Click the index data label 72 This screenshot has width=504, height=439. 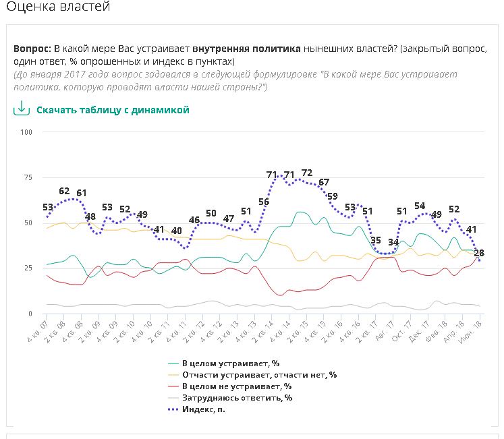click(307, 173)
